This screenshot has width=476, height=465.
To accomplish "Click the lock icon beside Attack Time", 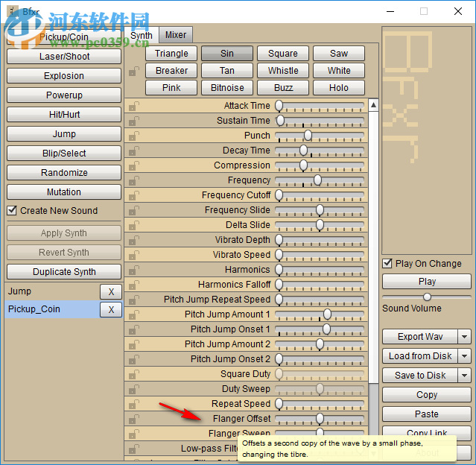I will pyautogui.click(x=134, y=107).
